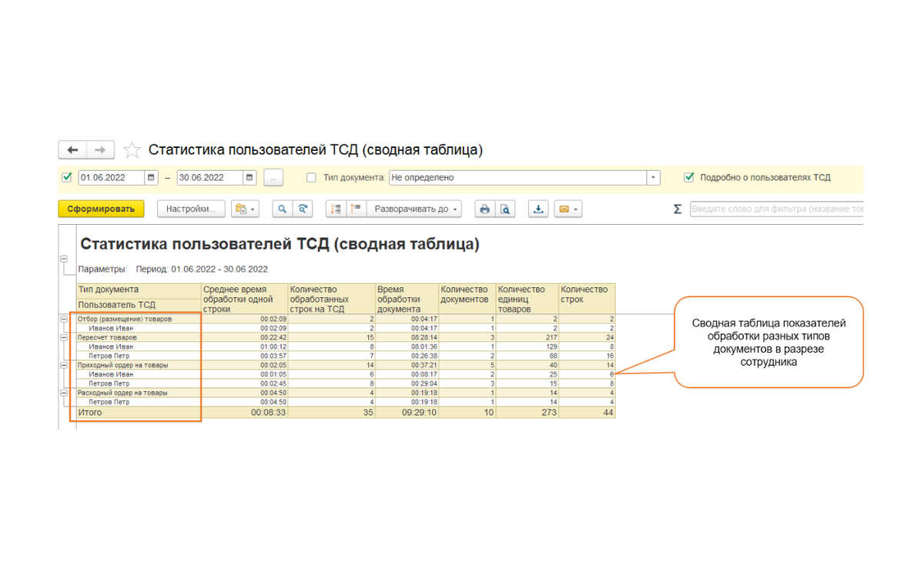Click the Время обработки документа header

407,299
